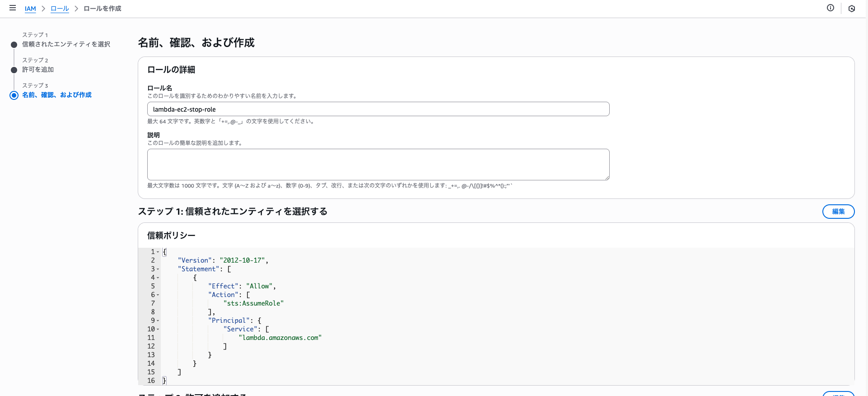The height and width of the screenshot is (396, 868).
Task: Open 許可を追加 step in sidebar
Action: click(x=38, y=70)
